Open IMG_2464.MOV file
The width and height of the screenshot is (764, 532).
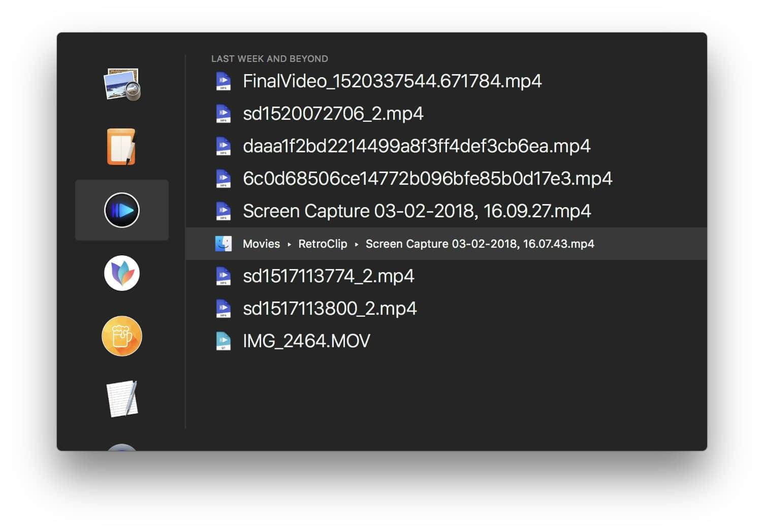tap(306, 341)
